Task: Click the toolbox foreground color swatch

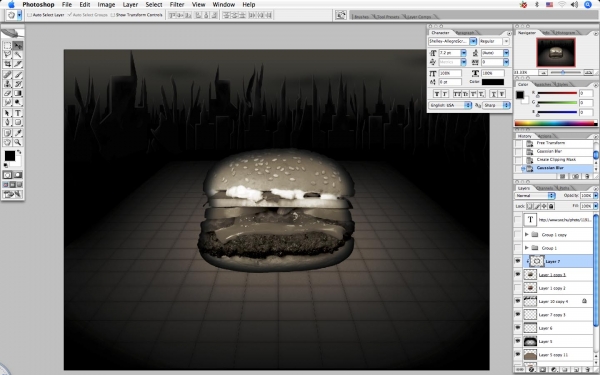Action: point(10,156)
